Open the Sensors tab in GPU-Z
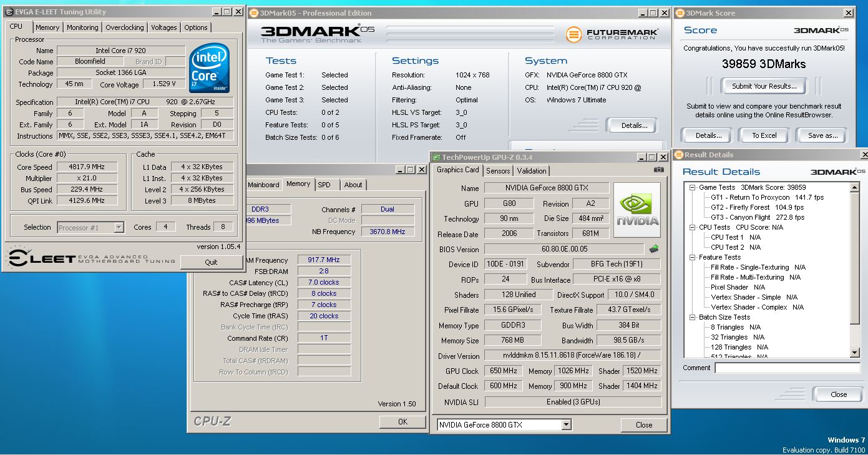The width and height of the screenshot is (868, 455). [498, 171]
